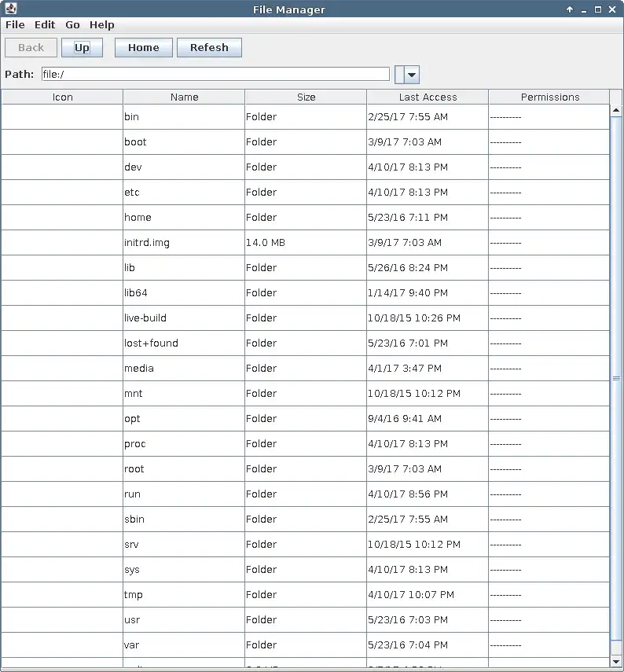Viewport: 624px width, 672px height.
Task: Select the tmp folder name
Action: click(134, 595)
